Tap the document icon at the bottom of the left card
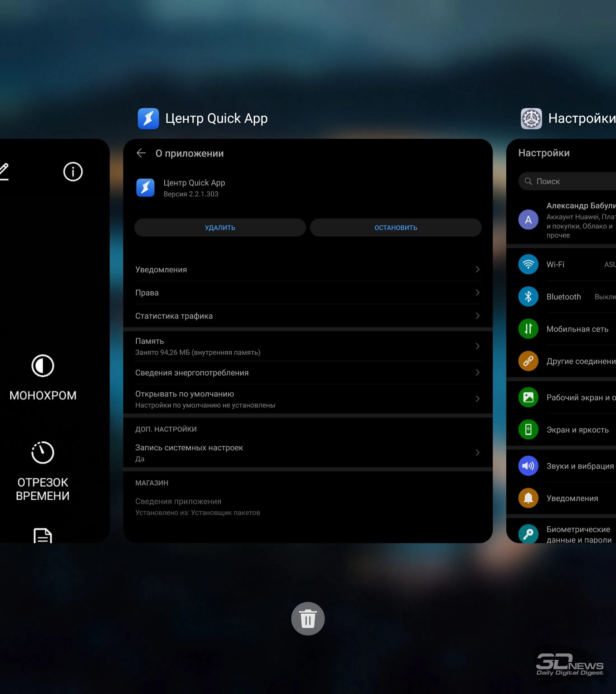This screenshot has height=694, width=616. coord(43,535)
